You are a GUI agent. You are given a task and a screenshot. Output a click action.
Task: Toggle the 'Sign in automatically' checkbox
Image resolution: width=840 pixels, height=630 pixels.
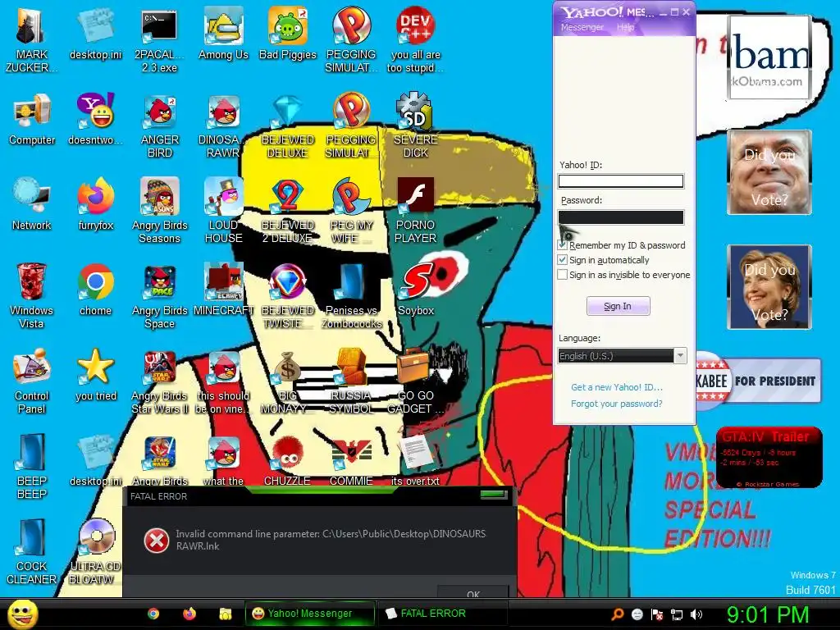[563, 260]
